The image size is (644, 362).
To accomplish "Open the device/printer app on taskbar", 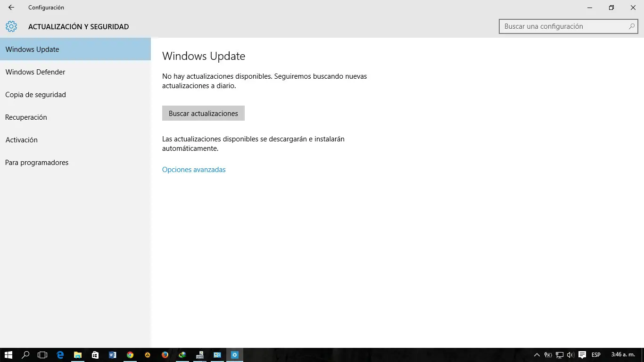I will (200, 355).
